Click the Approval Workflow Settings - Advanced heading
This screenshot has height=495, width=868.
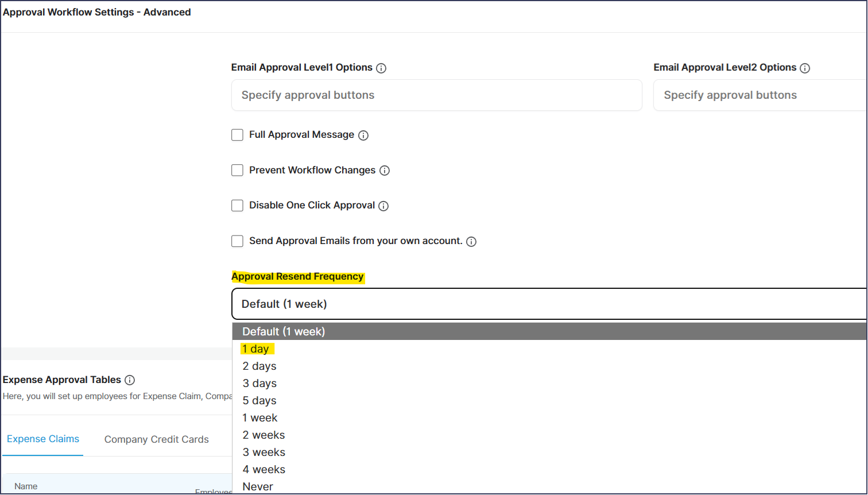point(97,12)
